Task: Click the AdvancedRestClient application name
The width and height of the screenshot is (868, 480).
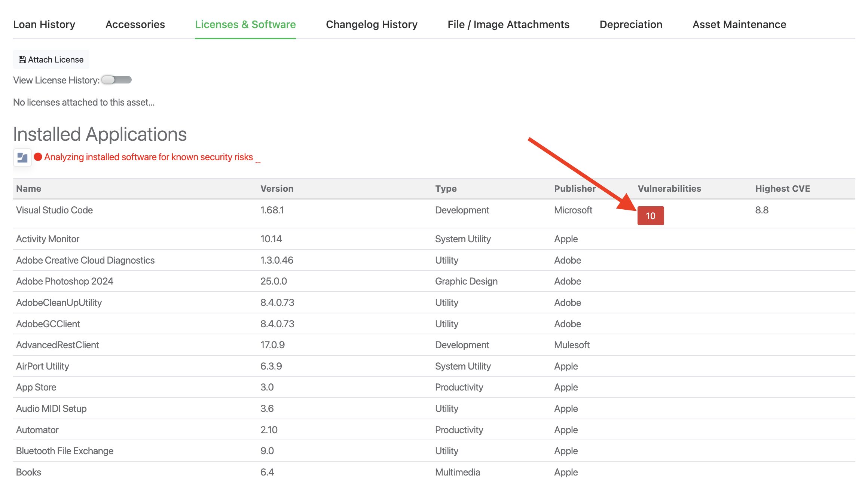Action: coord(58,345)
